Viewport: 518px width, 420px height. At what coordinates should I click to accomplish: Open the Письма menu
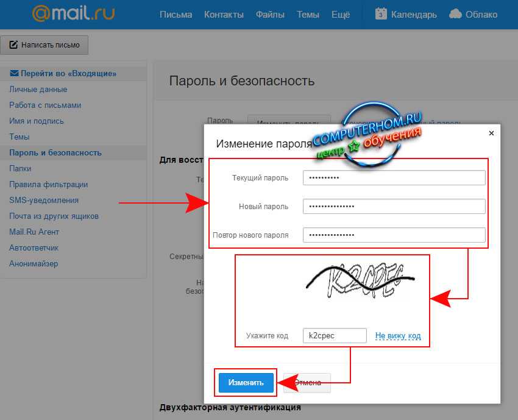pyautogui.click(x=176, y=14)
